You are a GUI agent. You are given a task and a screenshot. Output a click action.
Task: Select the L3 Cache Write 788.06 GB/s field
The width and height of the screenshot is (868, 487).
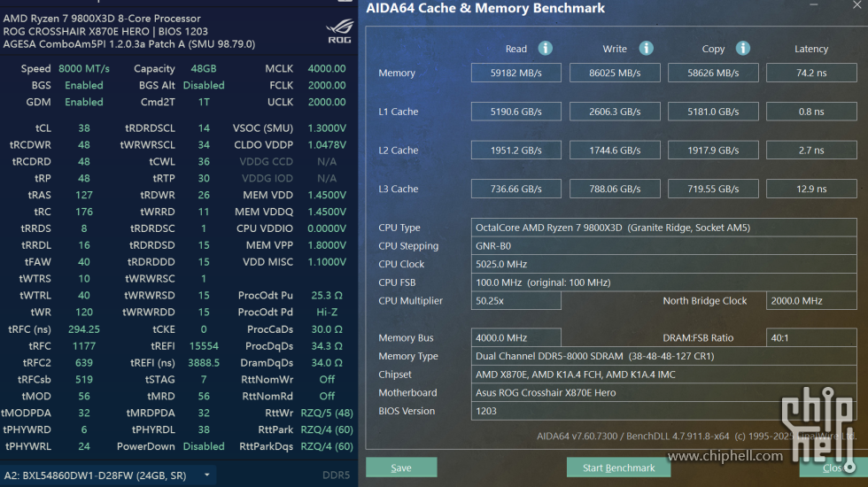615,189
